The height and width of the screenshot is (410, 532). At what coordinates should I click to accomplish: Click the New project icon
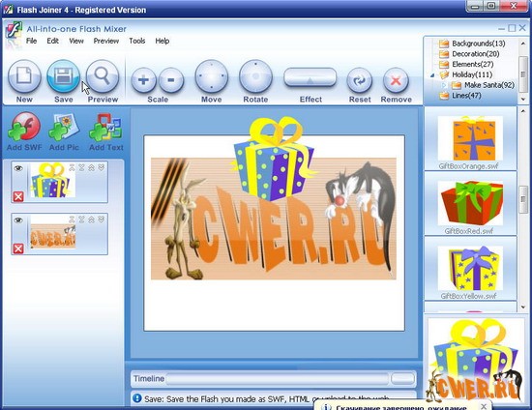click(24, 76)
